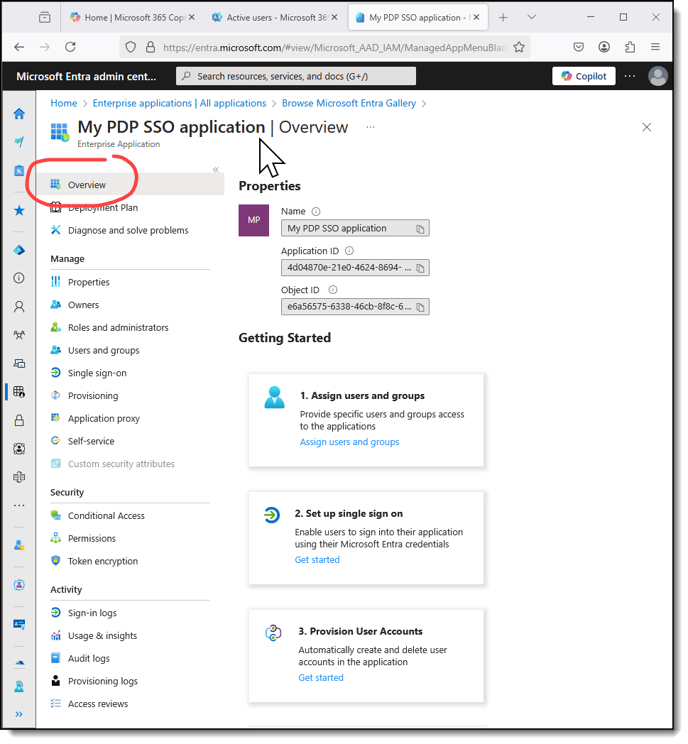Viewport: 688px width, 744px height.
Task: Open Browse Microsoft Entra Gallery breadcrumb
Action: (x=349, y=103)
